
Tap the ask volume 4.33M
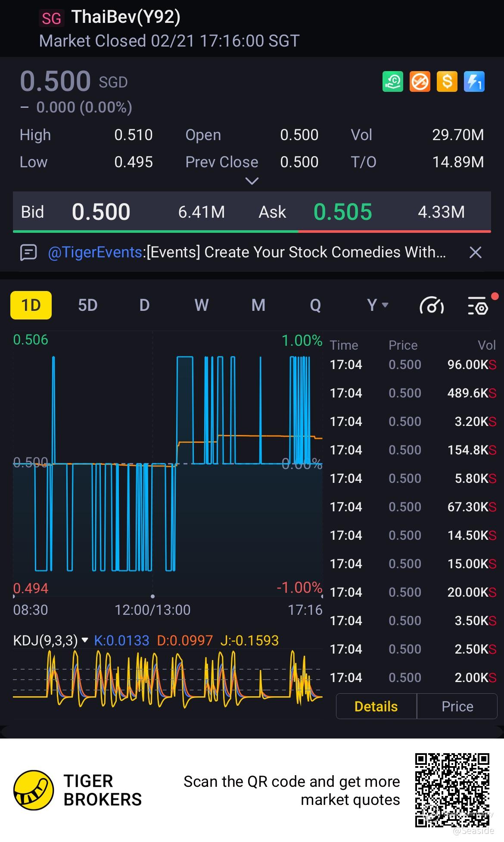click(x=441, y=212)
